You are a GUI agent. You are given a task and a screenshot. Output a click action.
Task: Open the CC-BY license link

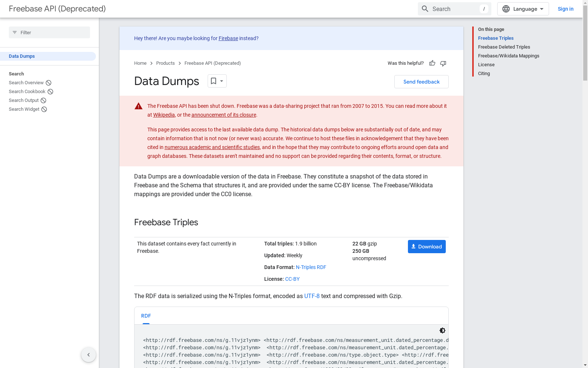point(293,279)
